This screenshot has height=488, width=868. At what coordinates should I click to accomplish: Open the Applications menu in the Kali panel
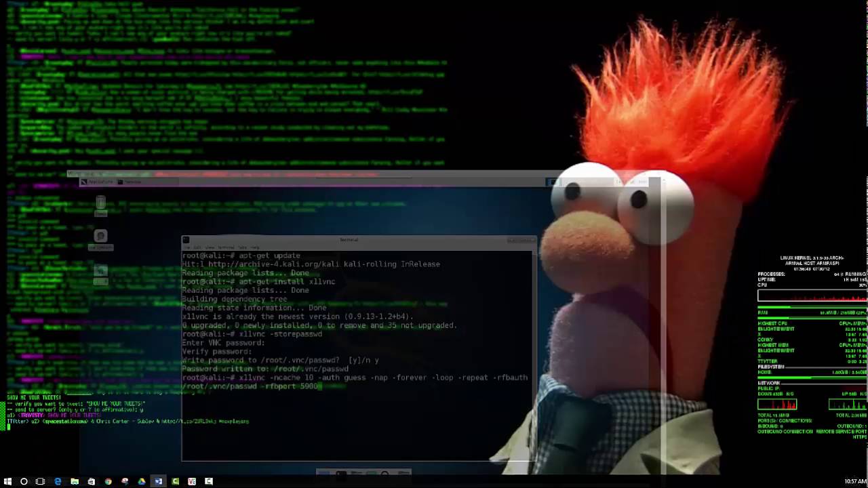point(98,182)
